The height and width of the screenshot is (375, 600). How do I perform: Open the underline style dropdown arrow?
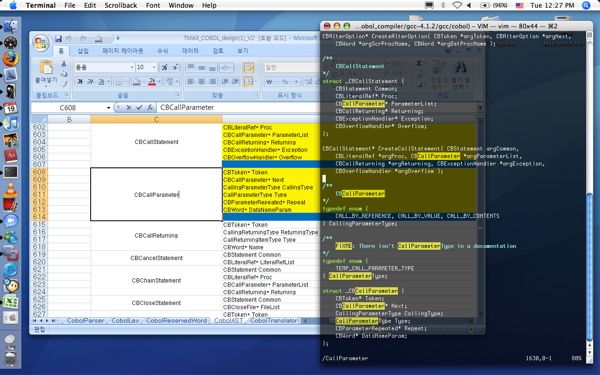point(109,82)
